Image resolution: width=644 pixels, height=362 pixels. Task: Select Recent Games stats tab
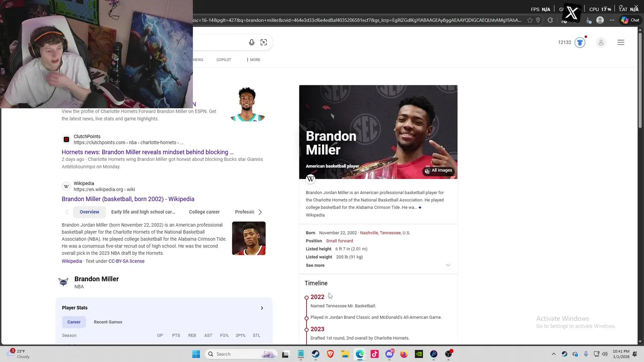point(108,322)
